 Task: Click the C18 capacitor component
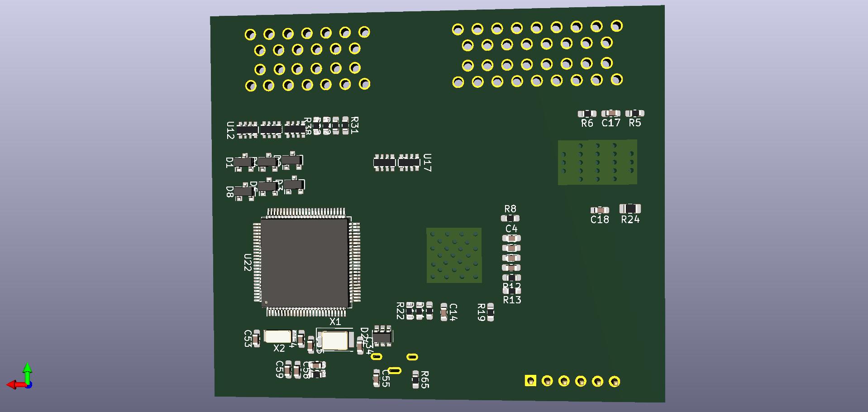600,210
